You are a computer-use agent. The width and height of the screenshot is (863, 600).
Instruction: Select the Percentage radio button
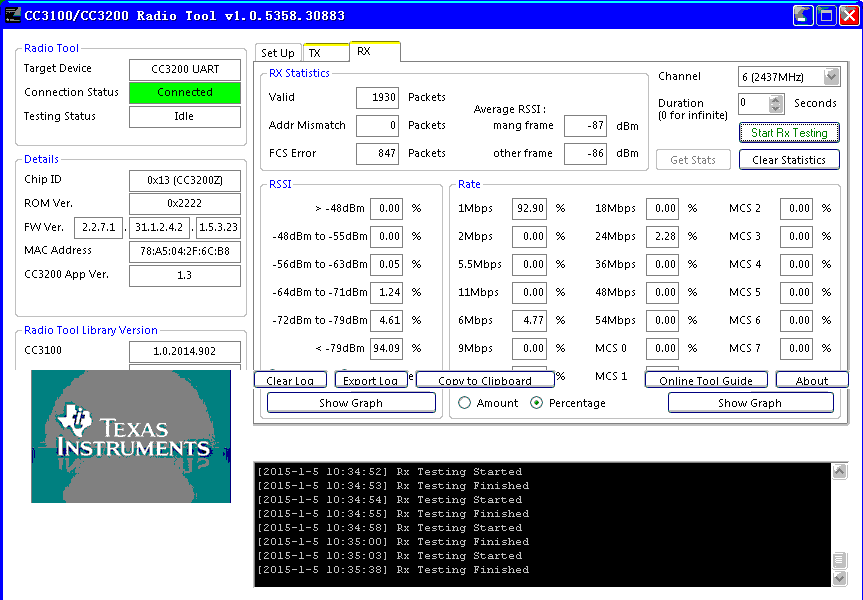pos(537,403)
